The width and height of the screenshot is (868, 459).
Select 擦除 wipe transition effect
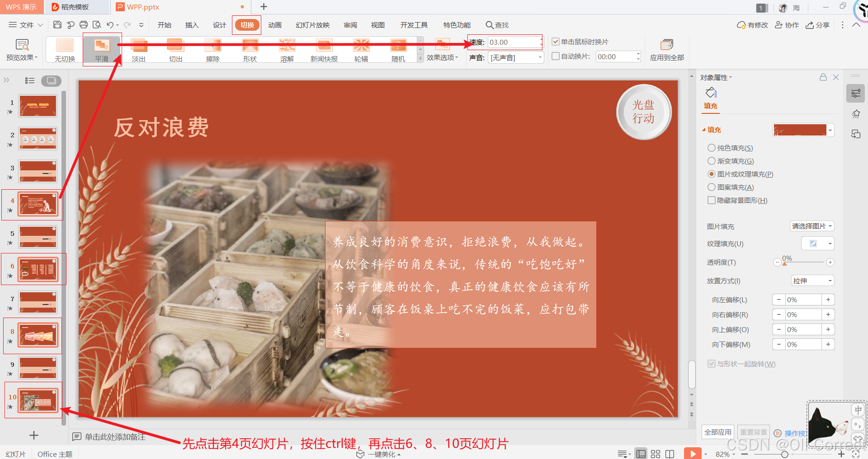pos(213,50)
